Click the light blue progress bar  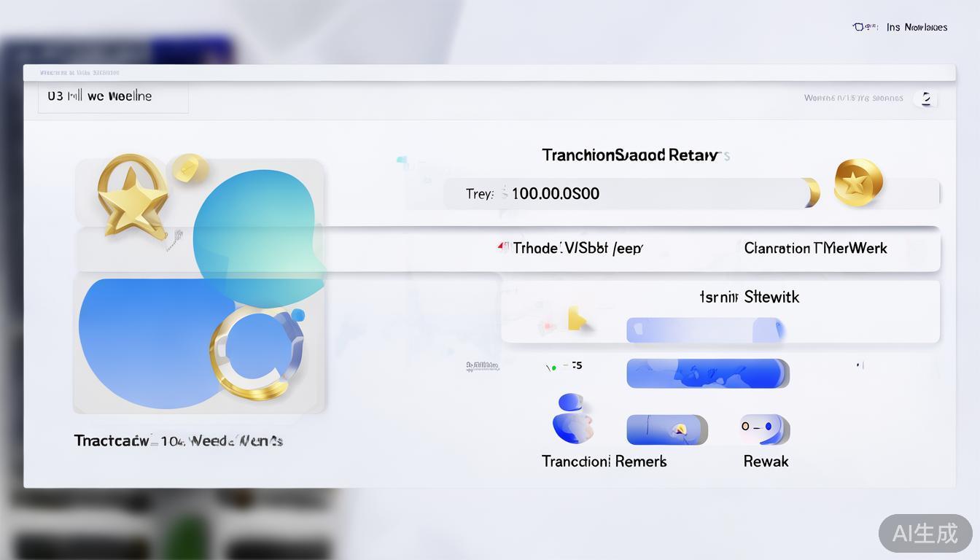(x=704, y=330)
